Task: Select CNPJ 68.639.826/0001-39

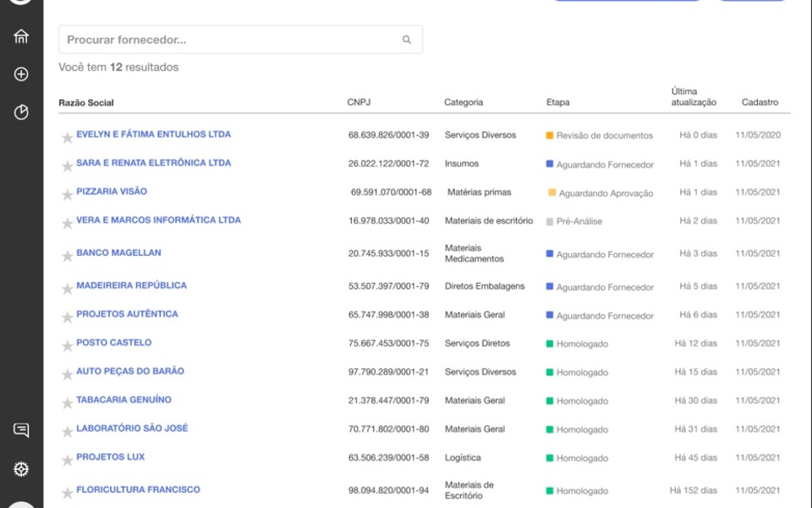Action: click(x=388, y=135)
